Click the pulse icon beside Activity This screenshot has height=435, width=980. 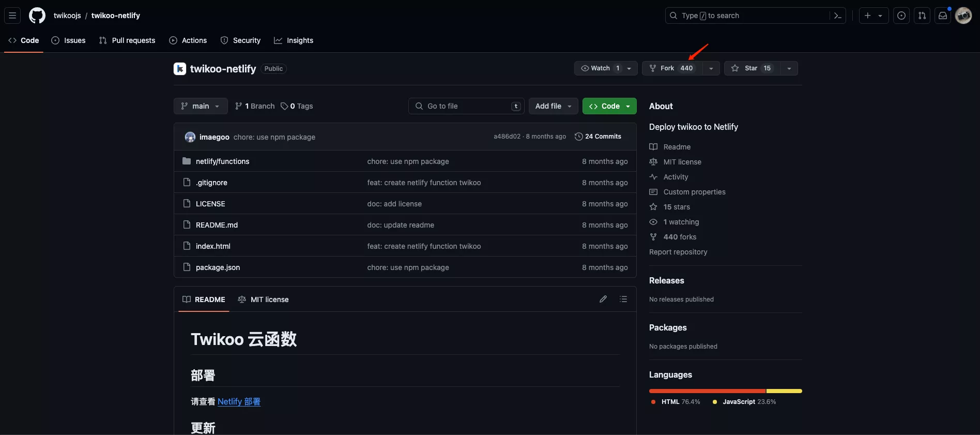click(x=653, y=177)
